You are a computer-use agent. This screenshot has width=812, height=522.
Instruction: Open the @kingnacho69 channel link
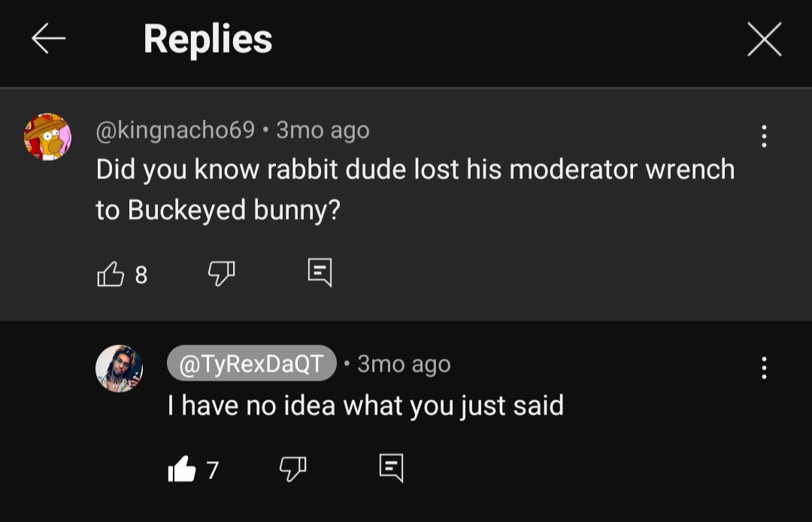(x=175, y=130)
